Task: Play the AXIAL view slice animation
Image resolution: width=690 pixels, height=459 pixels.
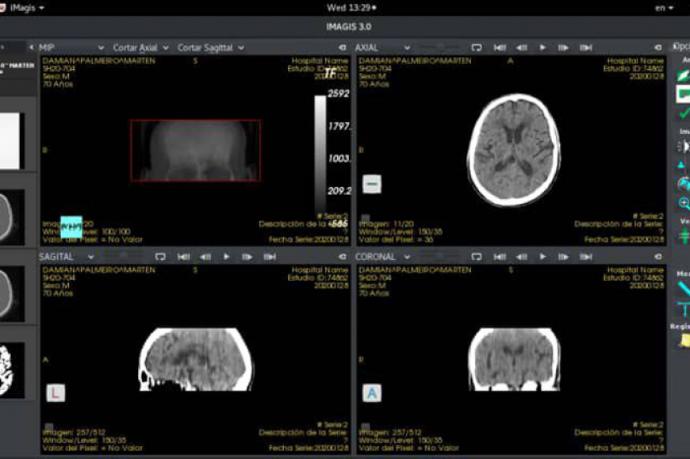Action: (542, 47)
